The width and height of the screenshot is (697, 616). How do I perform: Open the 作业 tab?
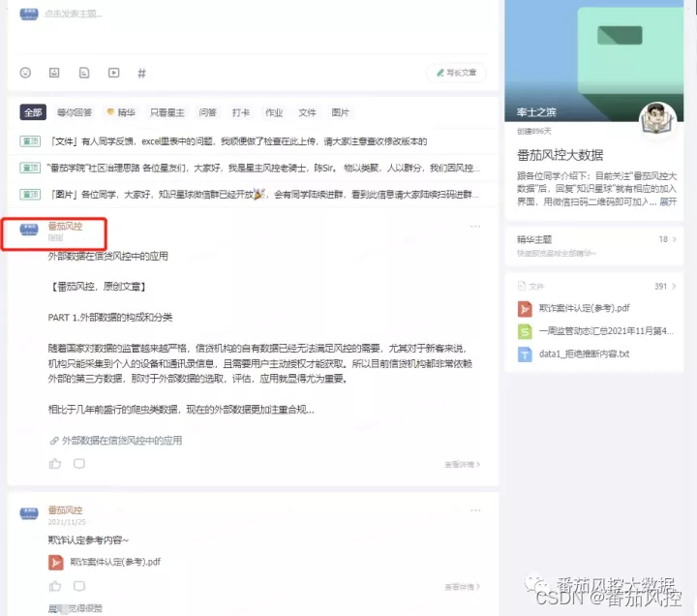(x=274, y=112)
